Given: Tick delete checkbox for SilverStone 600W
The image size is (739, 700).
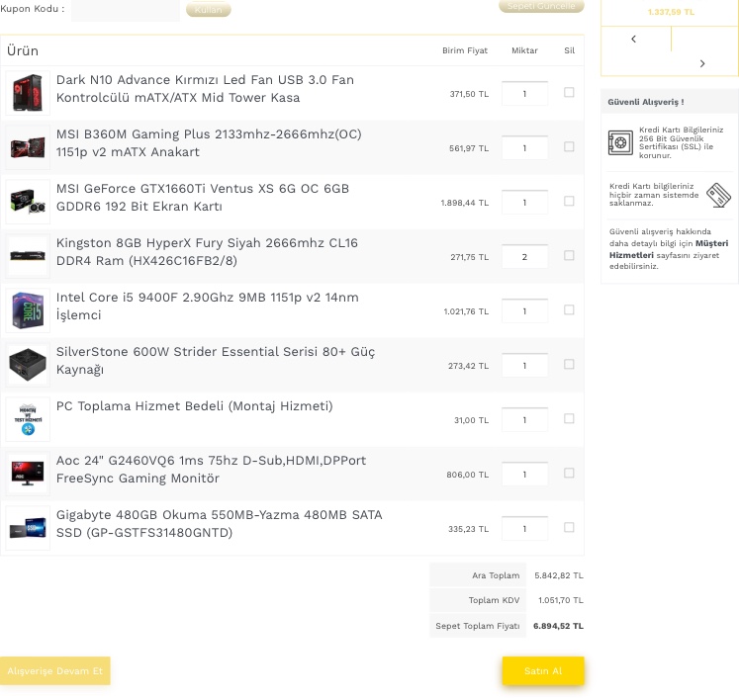Looking at the screenshot, I should click(569, 364).
